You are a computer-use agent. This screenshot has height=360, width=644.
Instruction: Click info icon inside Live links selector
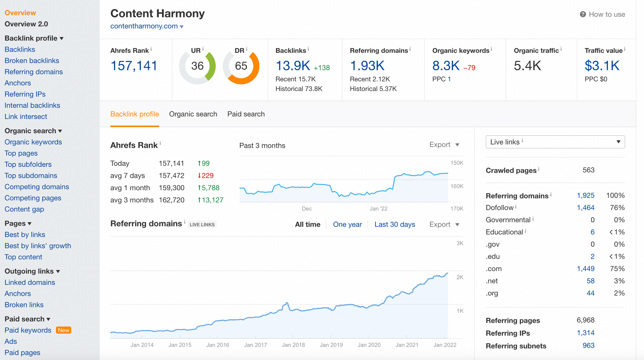click(x=522, y=141)
